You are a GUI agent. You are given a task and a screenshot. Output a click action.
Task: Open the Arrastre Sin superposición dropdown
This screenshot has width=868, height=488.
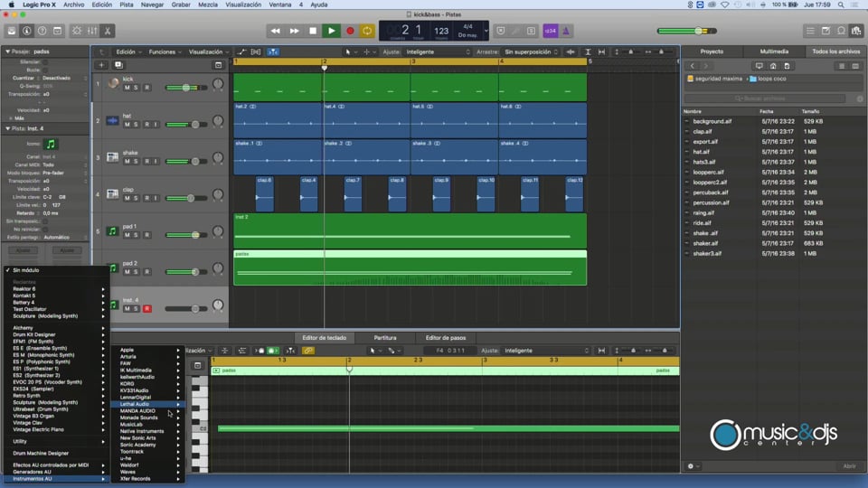(x=531, y=52)
